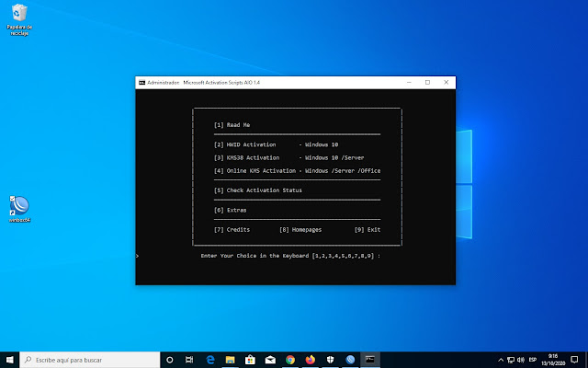Open the Mail app from the taskbar
Screen dimensions: 588x368
270,360
